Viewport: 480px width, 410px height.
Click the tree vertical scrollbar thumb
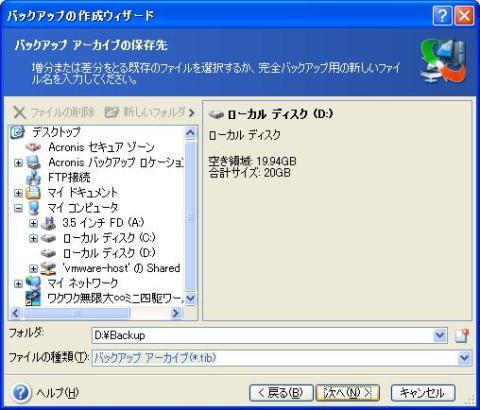(190, 216)
